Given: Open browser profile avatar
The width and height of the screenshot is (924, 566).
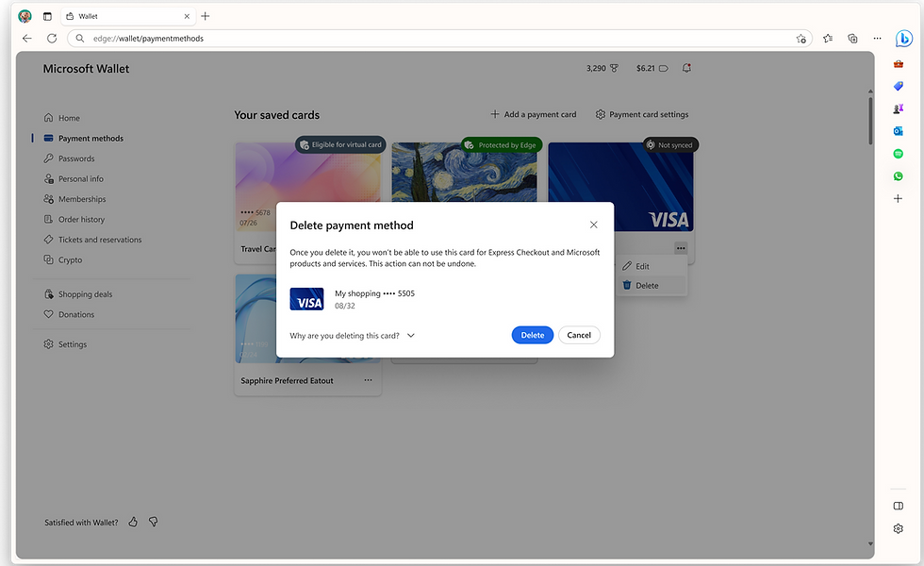Looking at the screenshot, I should coord(25,16).
